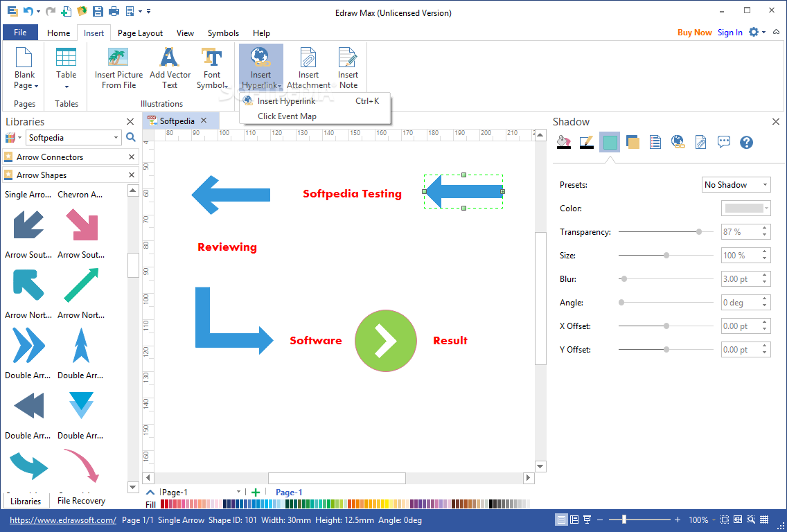787x532 pixels.
Task: Add a new page with the green plus button
Action: click(x=256, y=493)
